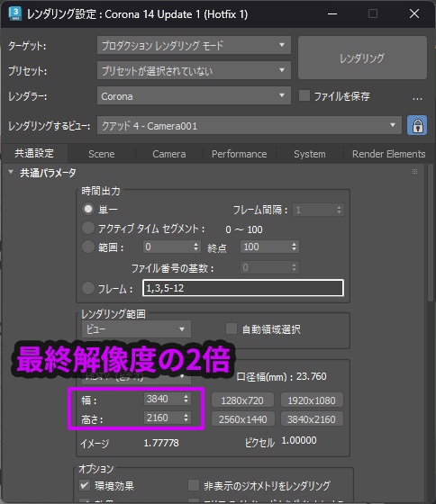The height and width of the screenshot is (504, 436).
Task: Open the Performance tab
Action: (x=240, y=154)
